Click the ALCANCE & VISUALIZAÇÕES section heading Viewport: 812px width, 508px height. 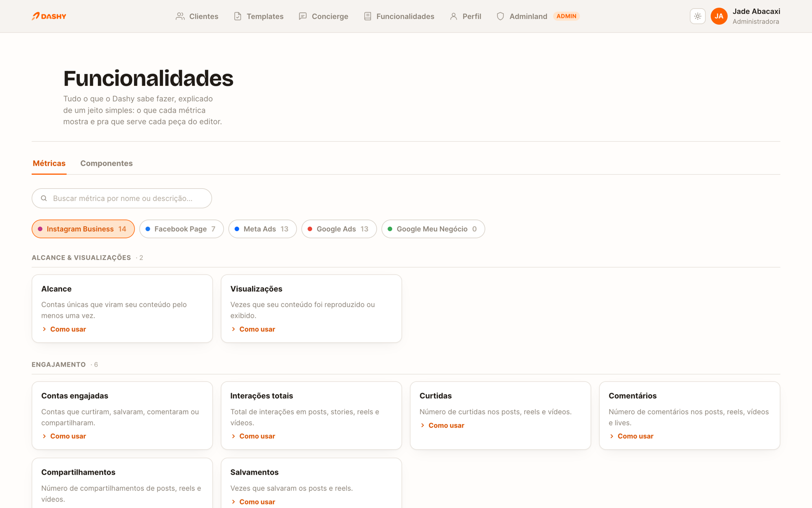[81, 258]
